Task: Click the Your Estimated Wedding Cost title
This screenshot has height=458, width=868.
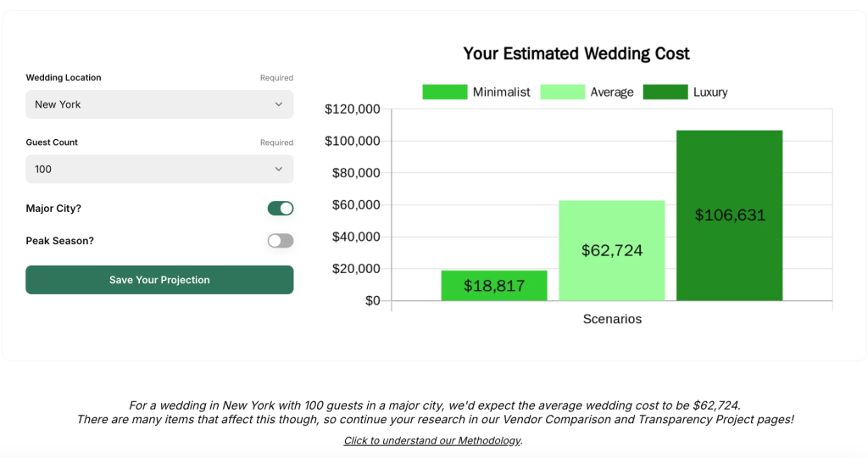Action: click(576, 53)
